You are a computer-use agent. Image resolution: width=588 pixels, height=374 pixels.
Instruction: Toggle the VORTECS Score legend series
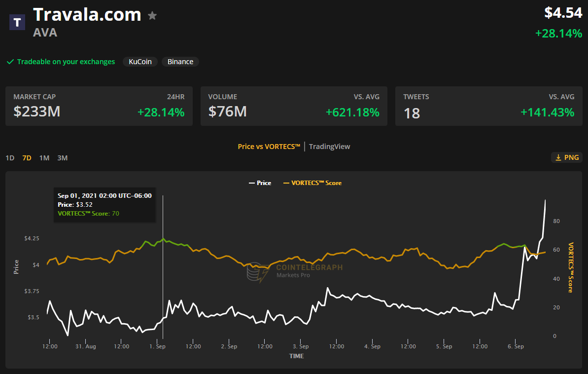[x=312, y=183]
